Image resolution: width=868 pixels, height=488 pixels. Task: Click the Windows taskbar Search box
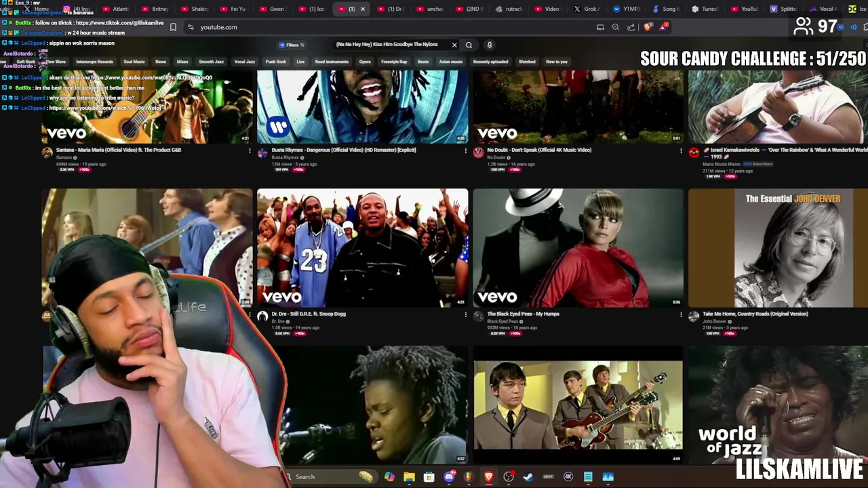(330, 476)
